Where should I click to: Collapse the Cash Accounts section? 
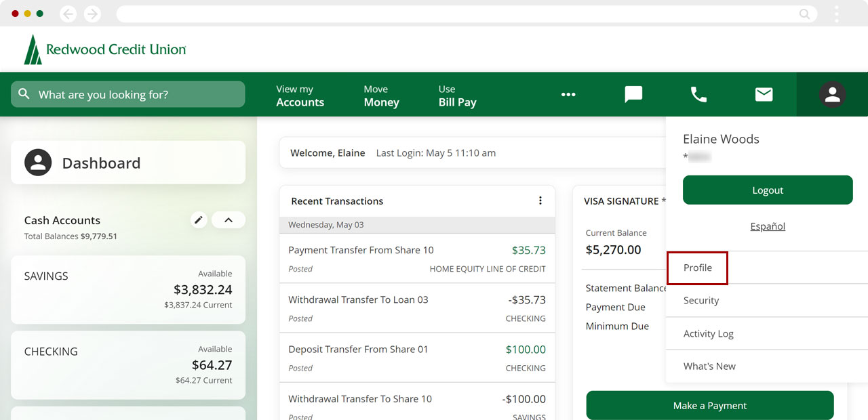(229, 220)
